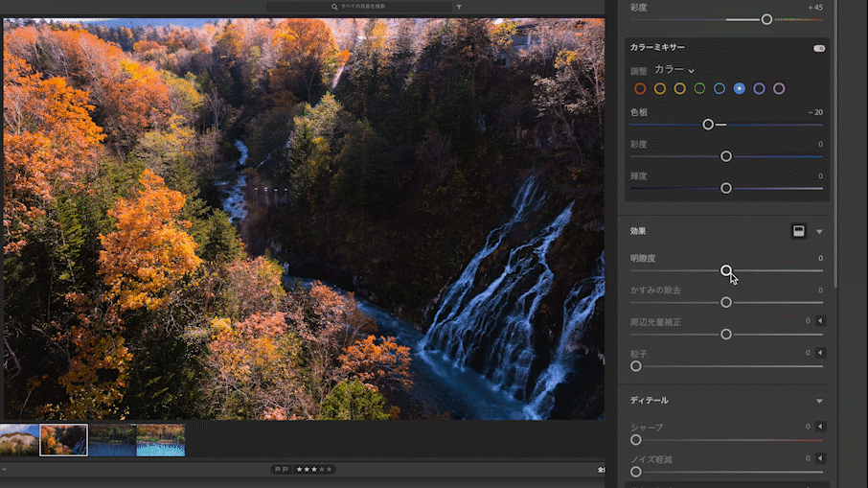The height and width of the screenshot is (488, 868).
Task: Select the red color circle in mixer
Action: [640, 88]
